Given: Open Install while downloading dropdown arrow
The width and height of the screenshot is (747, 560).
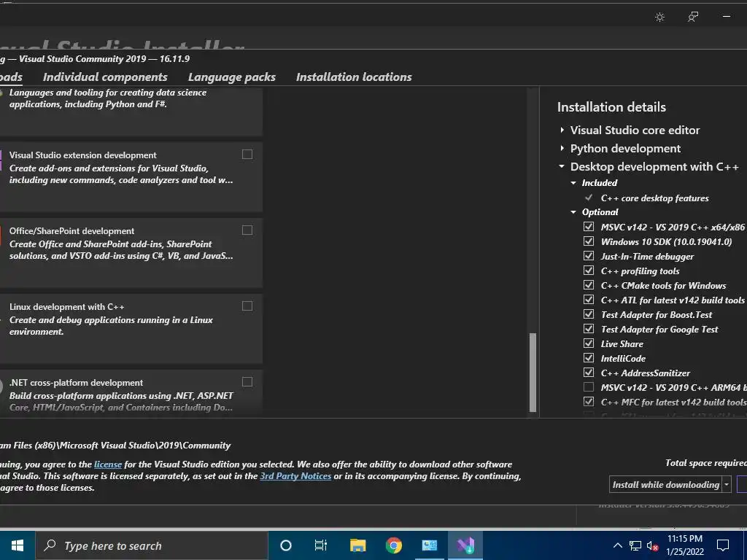Looking at the screenshot, I should click(727, 484).
